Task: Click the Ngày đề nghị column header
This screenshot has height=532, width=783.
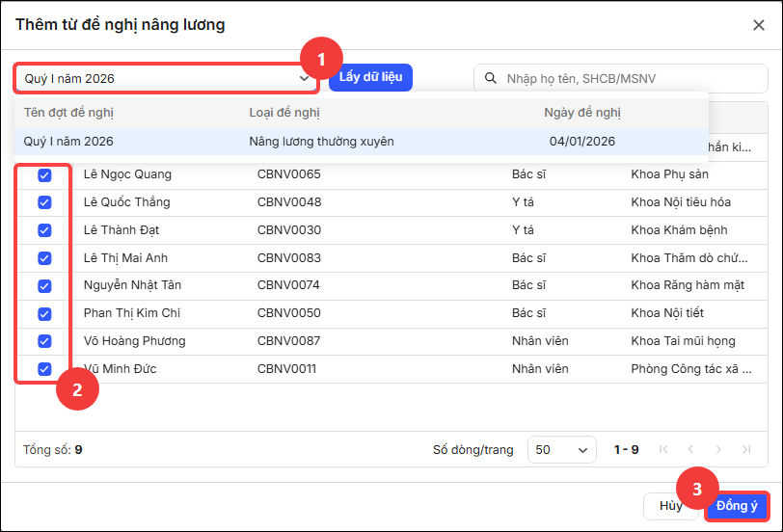Action: 582,113
